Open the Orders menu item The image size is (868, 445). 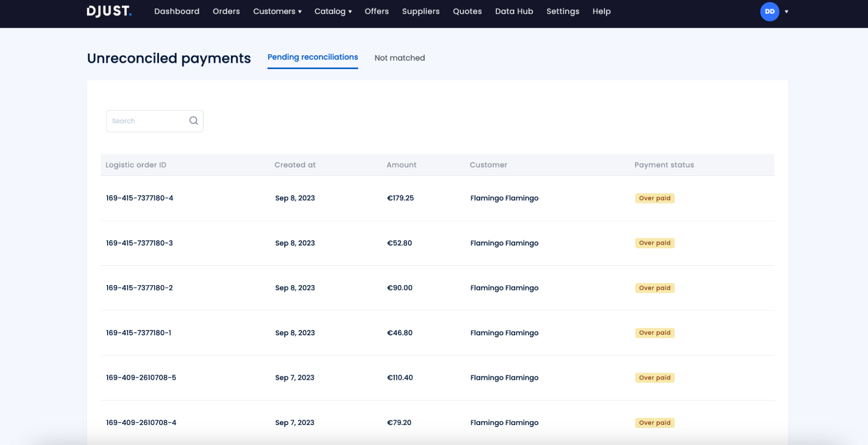[x=226, y=11]
